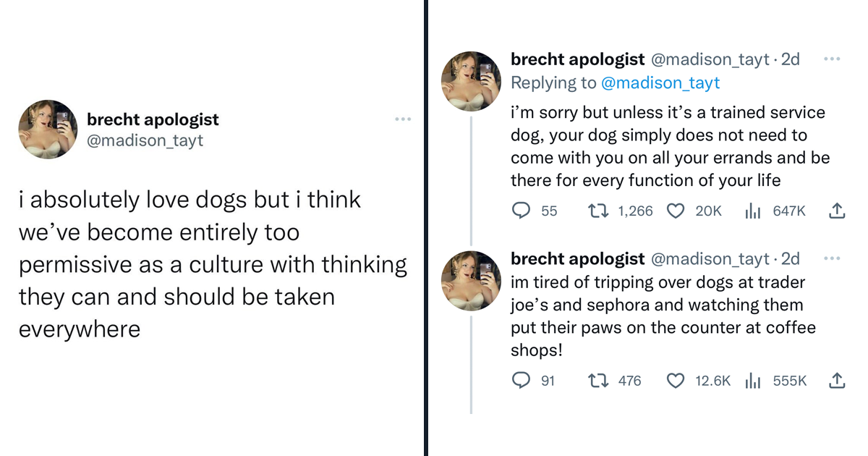Viewport: 868px width, 456px height.
Task: Retweet the trader joe's tweet
Action: [598, 380]
